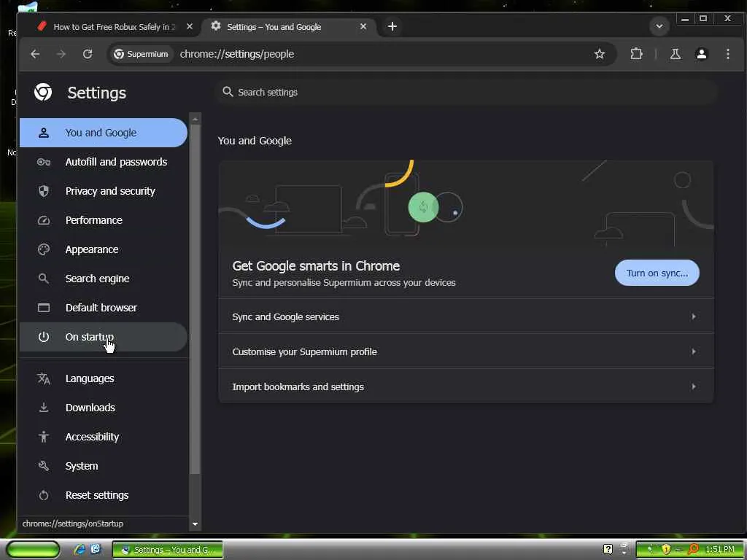
Task: Close the Settings tab
Action: 363,27
